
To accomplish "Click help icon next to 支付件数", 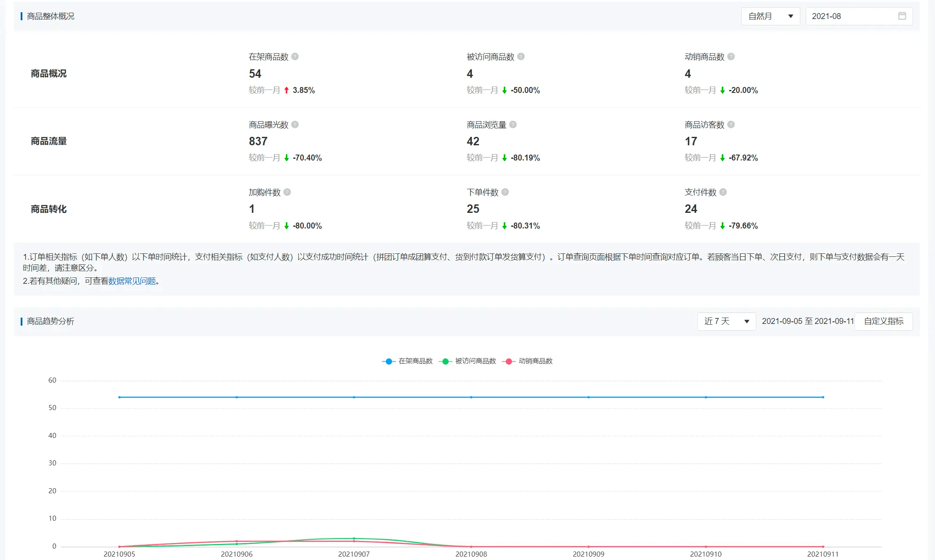I will [723, 192].
